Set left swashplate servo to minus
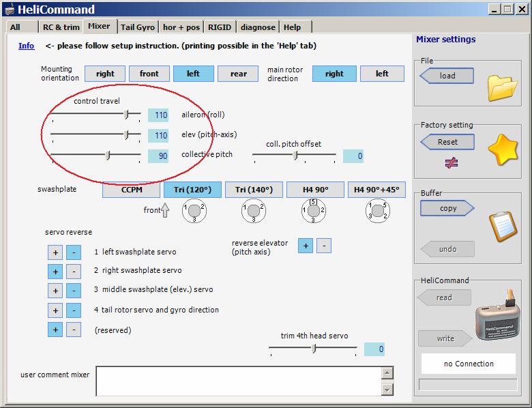 pyautogui.click(x=74, y=252)
